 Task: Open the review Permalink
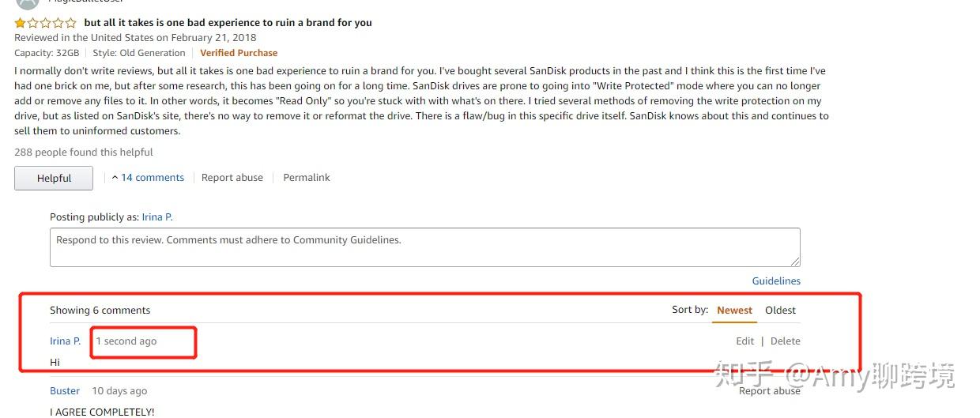pos(307,178)
